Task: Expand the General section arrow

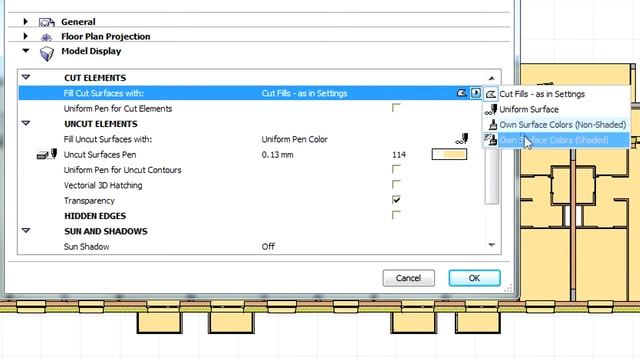Action: pos(25,21)
